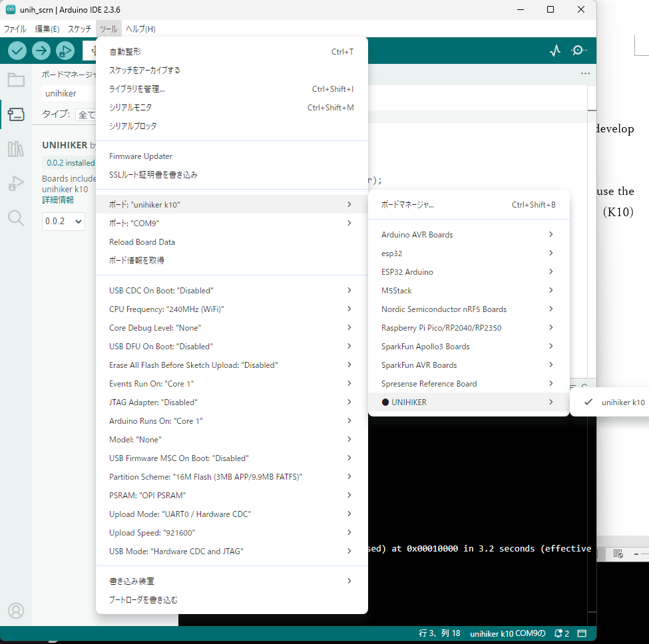Open the スケッチ menu in menu bar

tap(79, 29)
